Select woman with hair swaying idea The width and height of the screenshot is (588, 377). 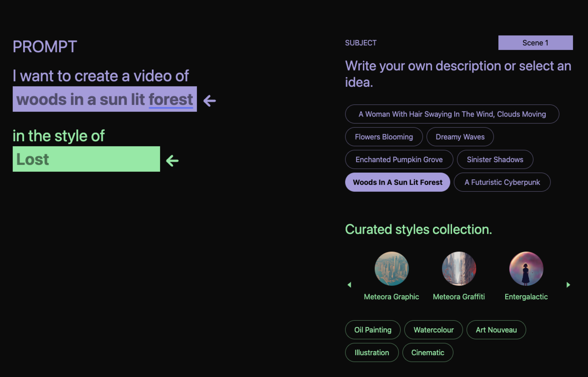click(x=452, y=114)
